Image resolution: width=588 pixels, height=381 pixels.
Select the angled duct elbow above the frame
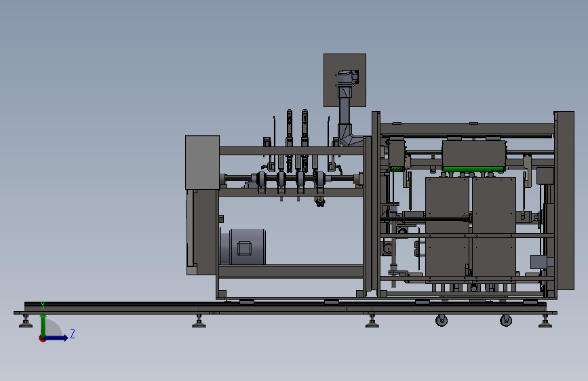(x=349, y=135)
